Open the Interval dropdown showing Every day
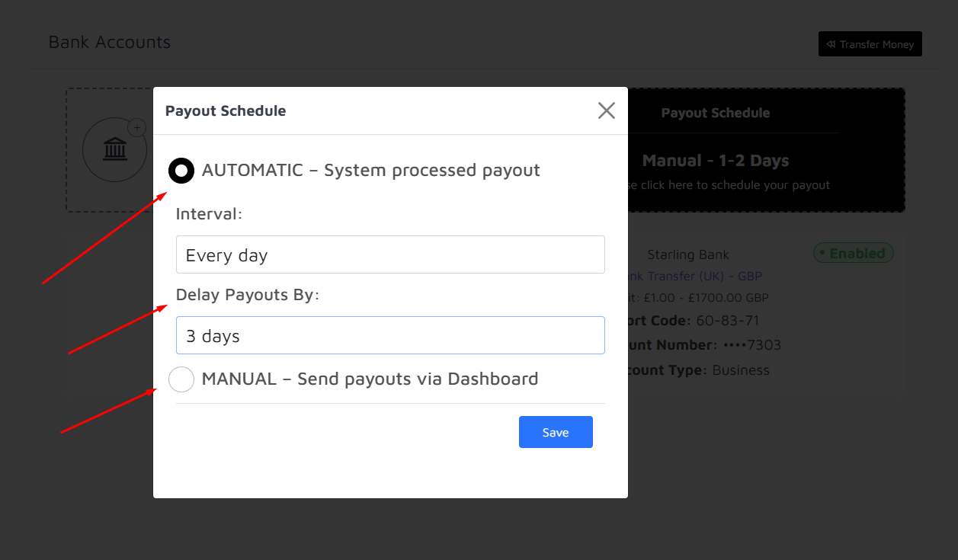 tap(390, 254)
